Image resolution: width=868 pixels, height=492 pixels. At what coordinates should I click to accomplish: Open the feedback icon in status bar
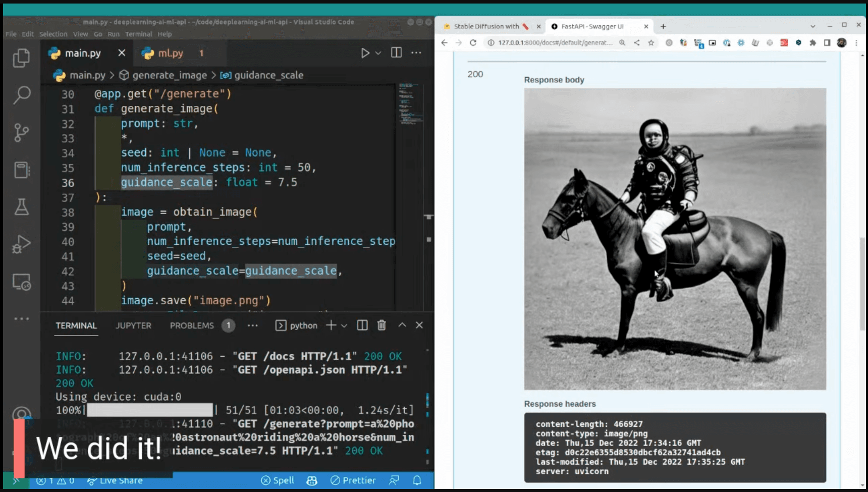(394, 480)
